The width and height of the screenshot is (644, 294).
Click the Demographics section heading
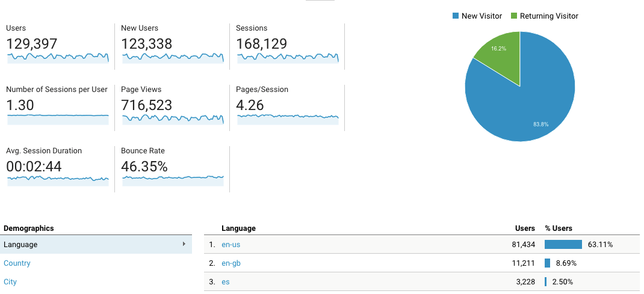[29, 228]
